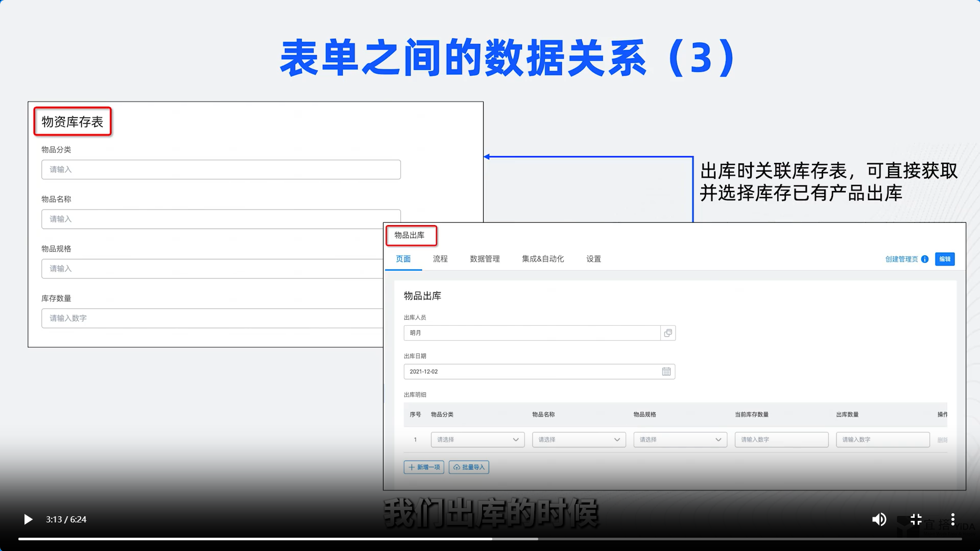Click the 批量导入 button

(469, 467)
